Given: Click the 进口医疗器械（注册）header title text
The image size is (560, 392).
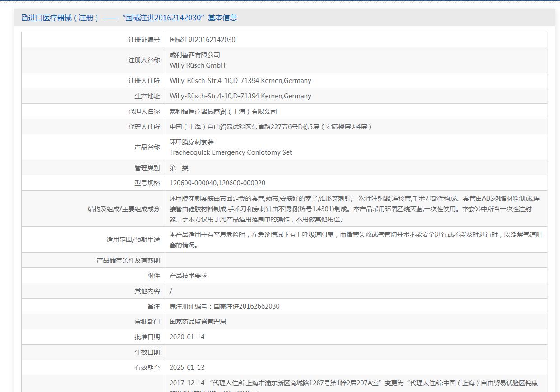Looking at the screenshot, I should pos(63,18).
